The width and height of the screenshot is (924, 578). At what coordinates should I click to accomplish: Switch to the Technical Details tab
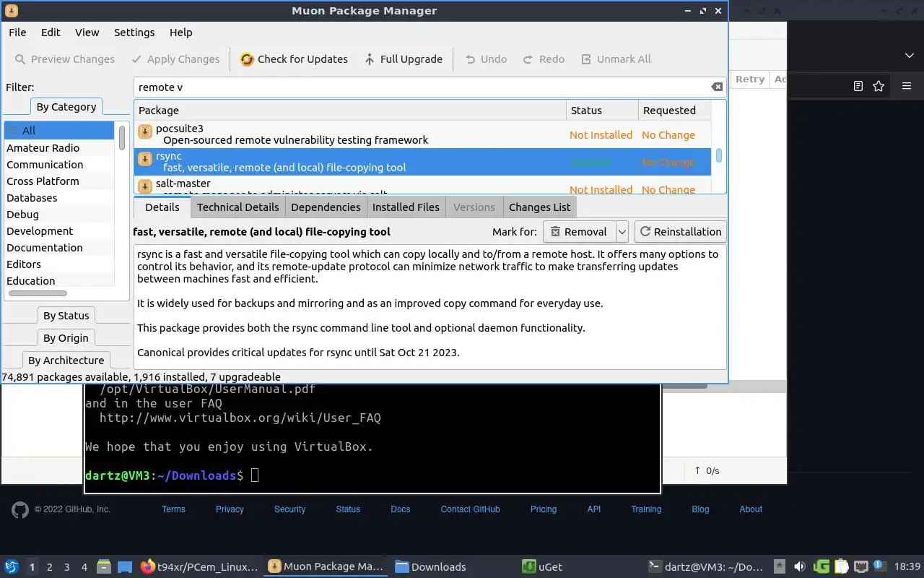click(237, 207)
